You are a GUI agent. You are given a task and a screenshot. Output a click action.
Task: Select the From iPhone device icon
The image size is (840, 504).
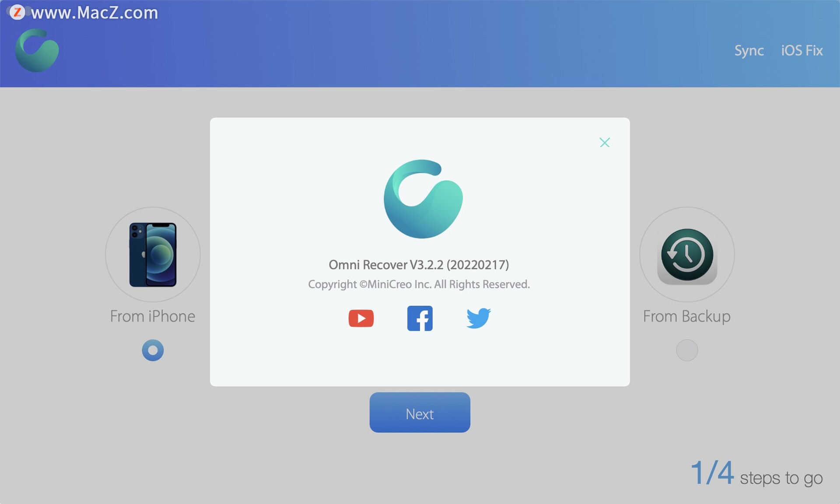(x=153, y=255)
